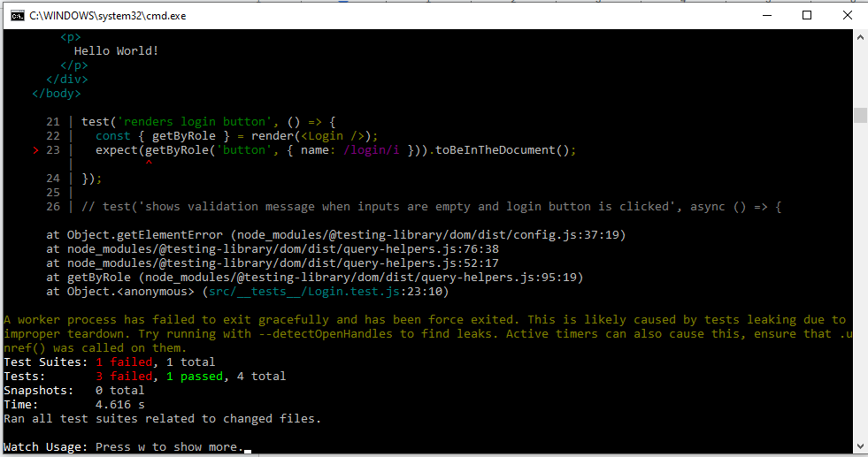Click the cmd.exe icon in title bar
The height and width of the screenshot is (457, 868).
pos(15,15)
